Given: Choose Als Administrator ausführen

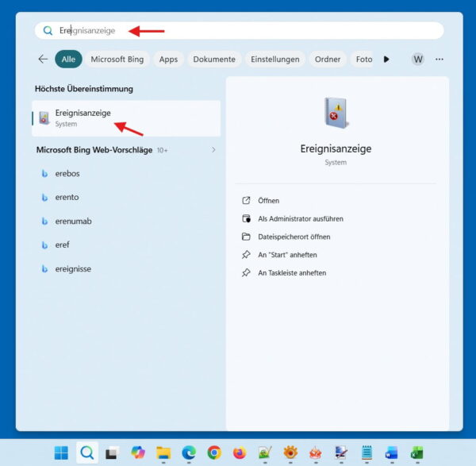Looking at the screenshot, I should (301, 219).
